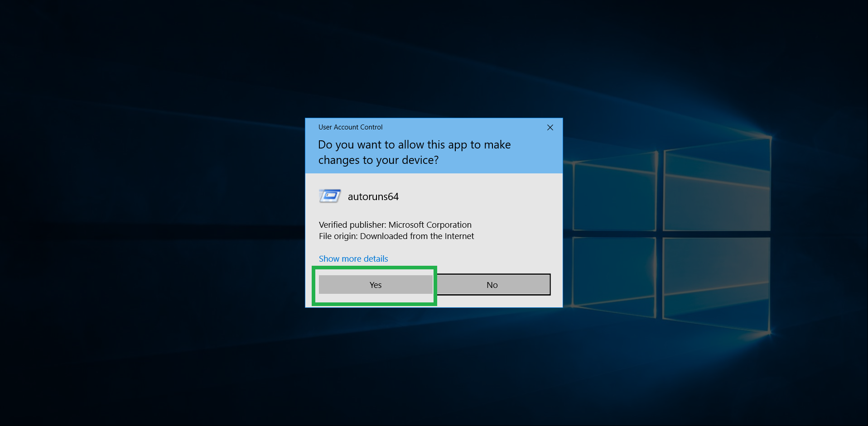Viewport: 868px width, 426px height.
Task: Click the Verified publisher: Microsoft Corporation line
Action: click(395, 225)
